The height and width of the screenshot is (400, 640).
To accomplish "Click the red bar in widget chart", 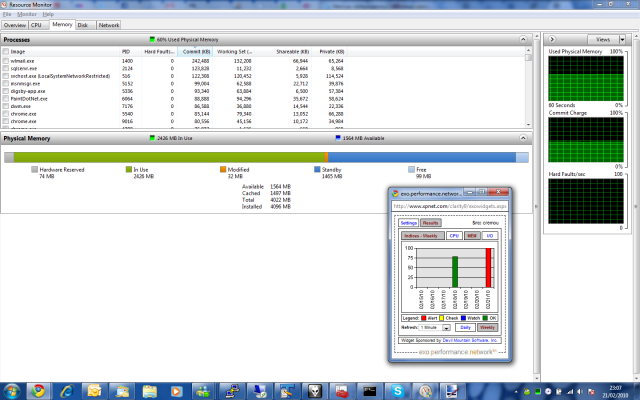I will [488, 266].
